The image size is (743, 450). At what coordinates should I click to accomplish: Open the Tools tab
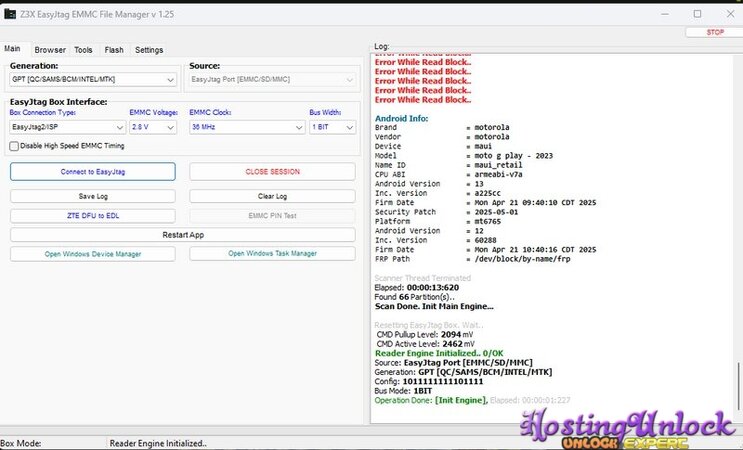click(x=83, y=50)
